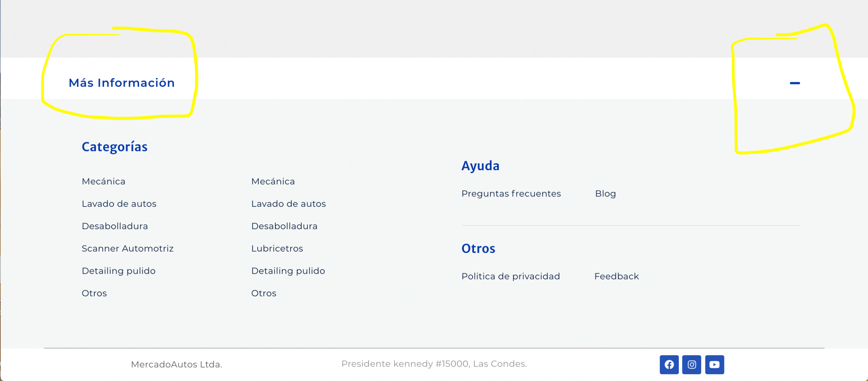
Task: Choose Desabolladura in the first column
Action: tap(115, 226)
